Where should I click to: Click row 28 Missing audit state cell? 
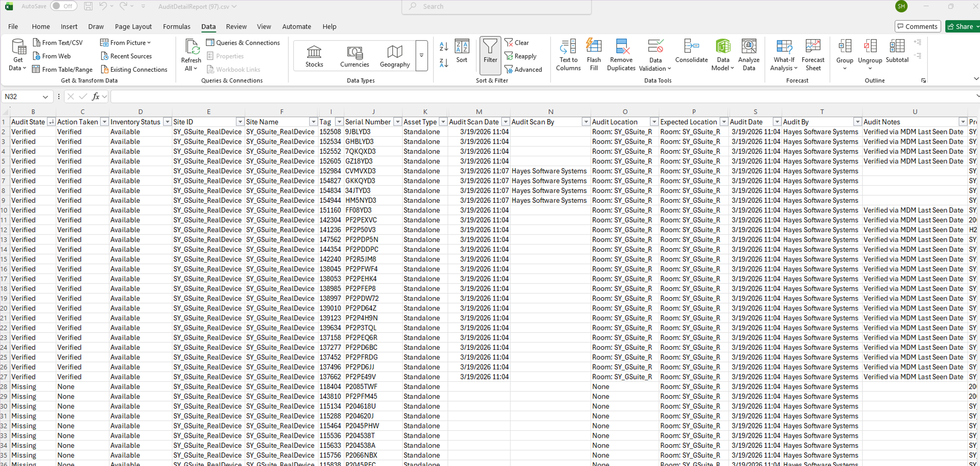click(33, 387)
